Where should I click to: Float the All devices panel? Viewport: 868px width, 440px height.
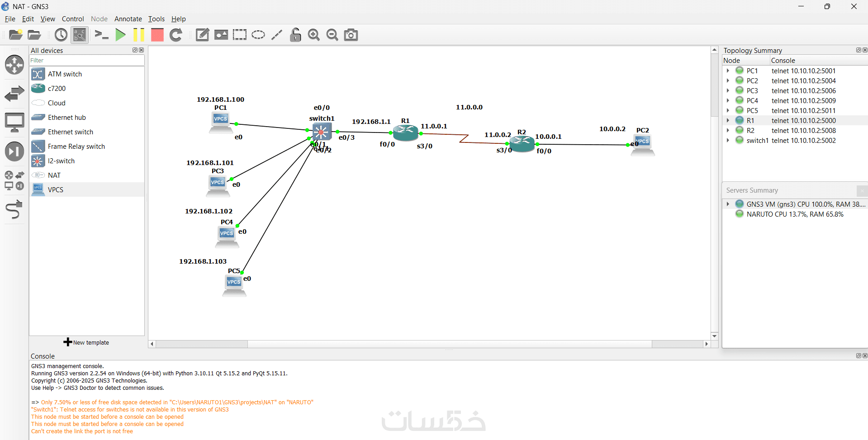tap(135, 50)
